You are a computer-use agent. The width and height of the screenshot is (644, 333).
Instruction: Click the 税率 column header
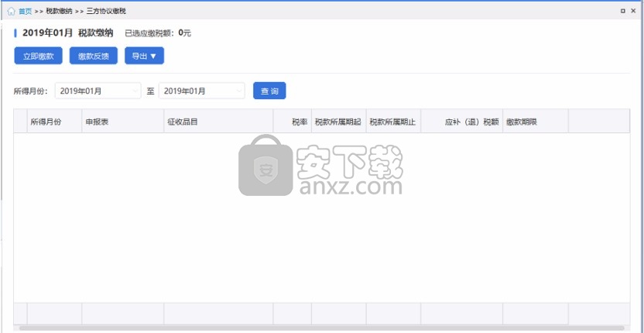click(x=293, y=122)
